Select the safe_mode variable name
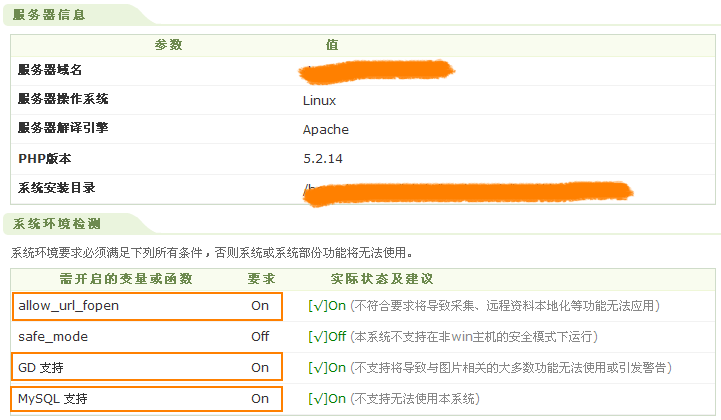The width and height of the screenshot is (721, 420). [x=53, y=337]
